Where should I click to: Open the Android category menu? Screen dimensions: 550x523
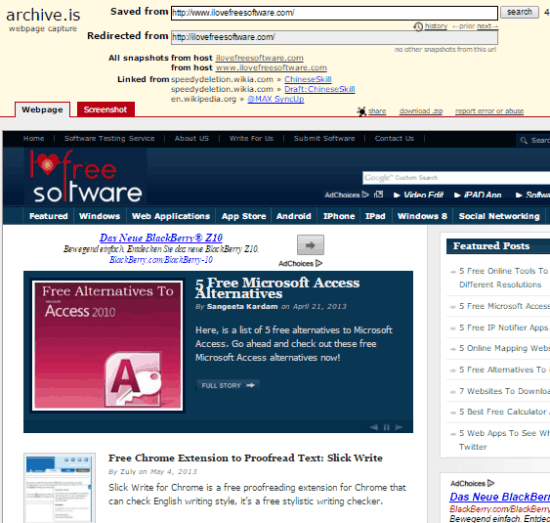(x=294, y=216)
